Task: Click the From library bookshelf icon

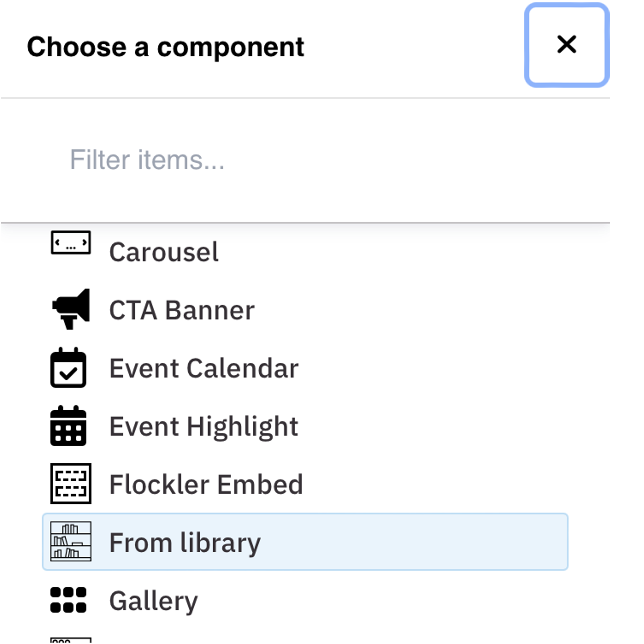Action: (x=71, y=541)
